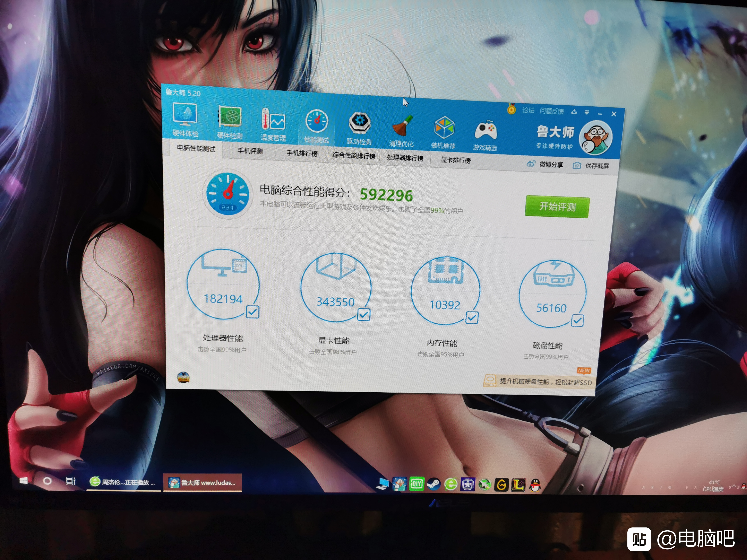This screenshot has width=747, height=560.
Task: Click the Ludashi mascot avatar
Action: point(596,137)
